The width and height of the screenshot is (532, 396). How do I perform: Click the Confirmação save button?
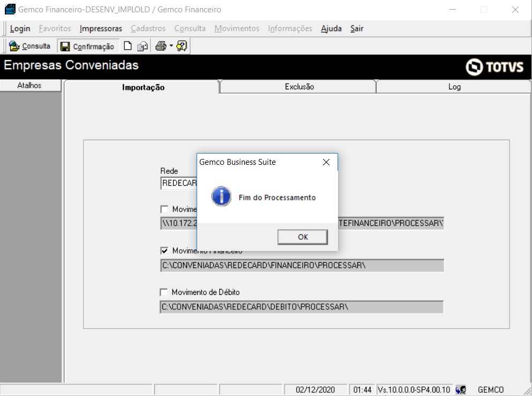click(x=88, y=47)
